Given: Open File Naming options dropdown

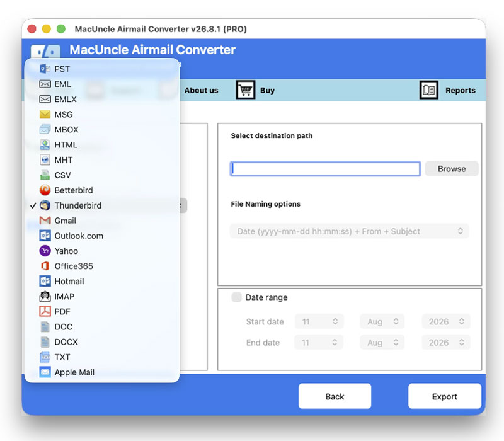Looking at the screenshot, I should coord(350,231).
